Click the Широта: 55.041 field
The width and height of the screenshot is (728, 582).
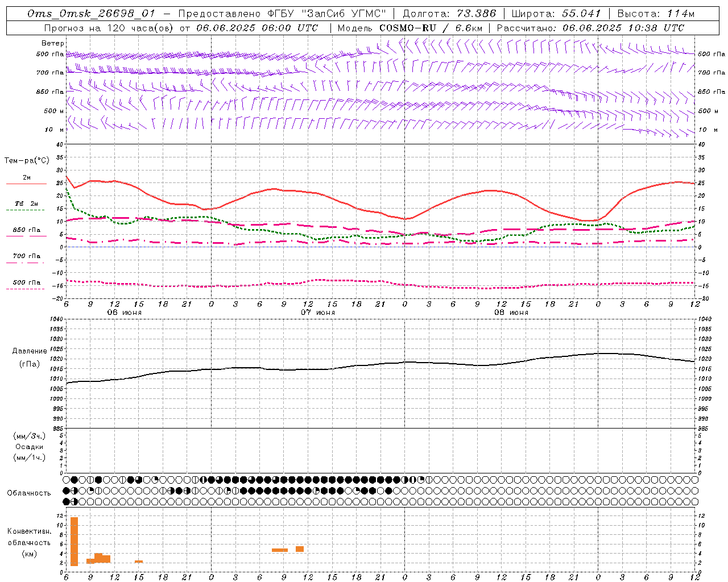point(556,14)
